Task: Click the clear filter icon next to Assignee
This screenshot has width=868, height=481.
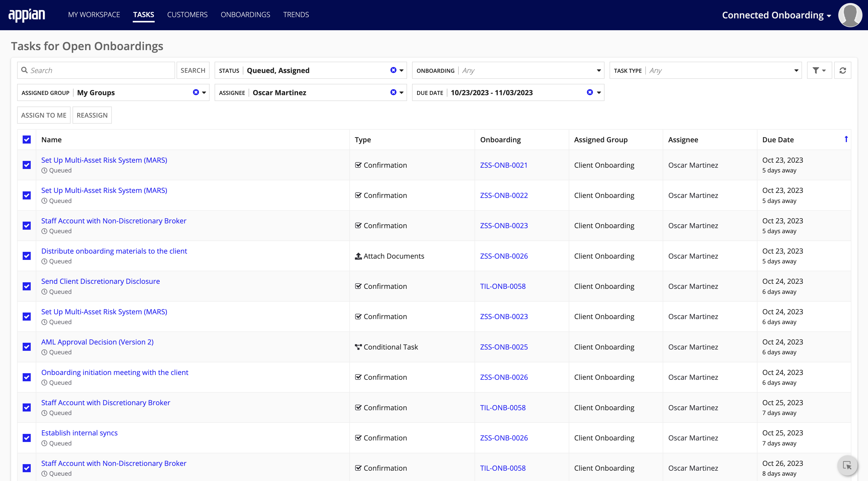Action: tap(393, 92)
